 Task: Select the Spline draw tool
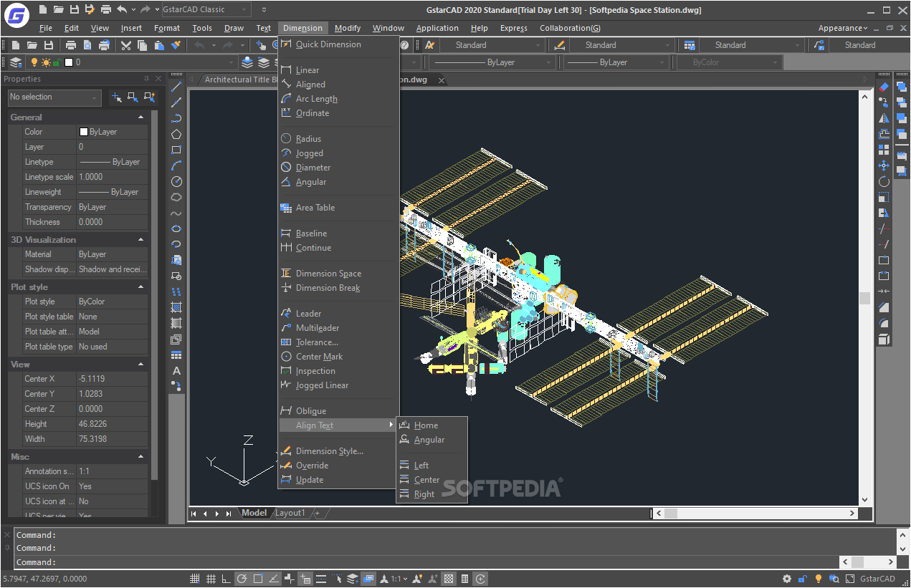176,213
